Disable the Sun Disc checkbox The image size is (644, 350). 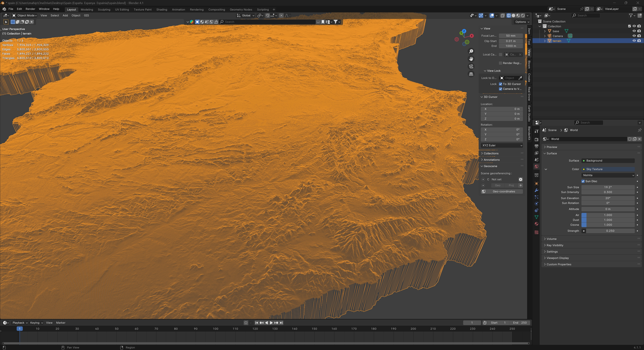coord(583,181)
